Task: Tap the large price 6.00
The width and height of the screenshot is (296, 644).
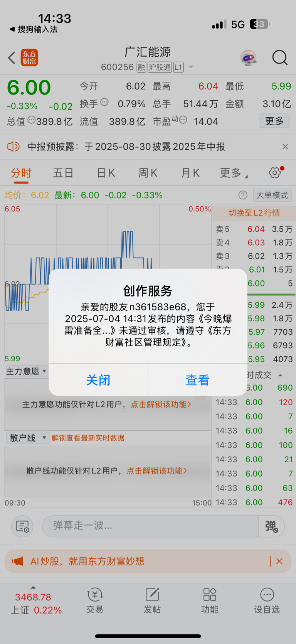Action: 29,88
